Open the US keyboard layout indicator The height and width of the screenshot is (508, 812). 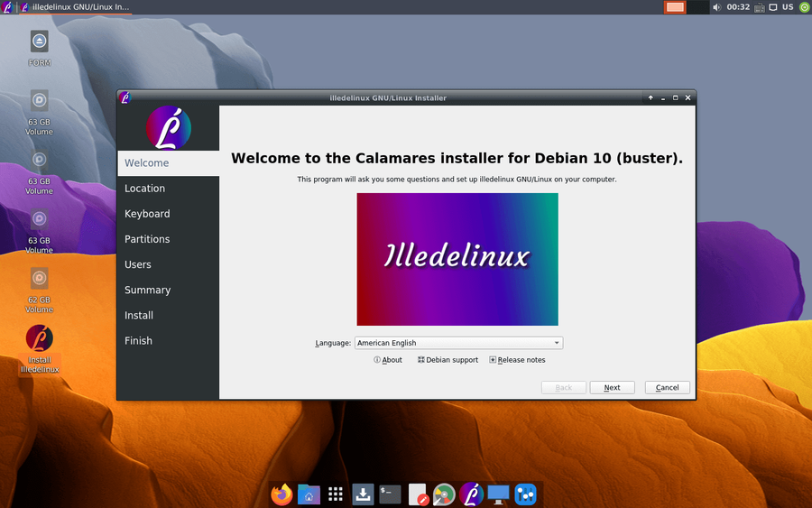(x=788, y=7)
